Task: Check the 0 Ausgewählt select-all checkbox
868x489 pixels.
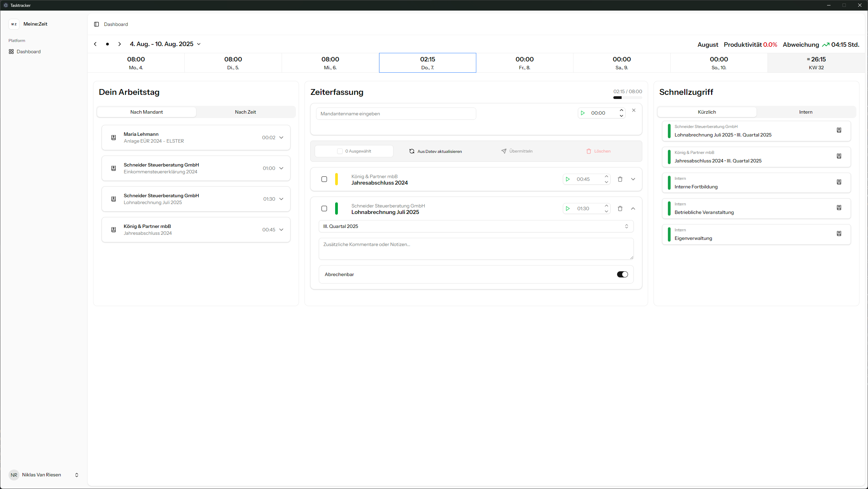Action: [340, 151]
